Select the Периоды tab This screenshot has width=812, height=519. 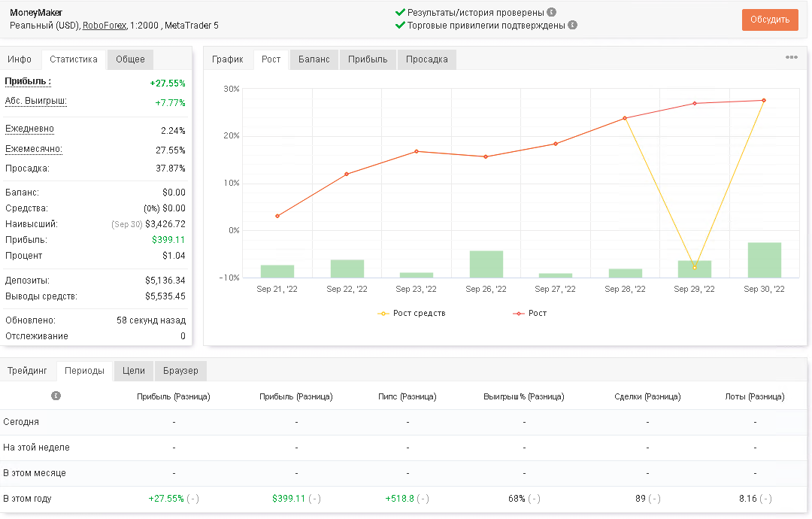point(84,371)
